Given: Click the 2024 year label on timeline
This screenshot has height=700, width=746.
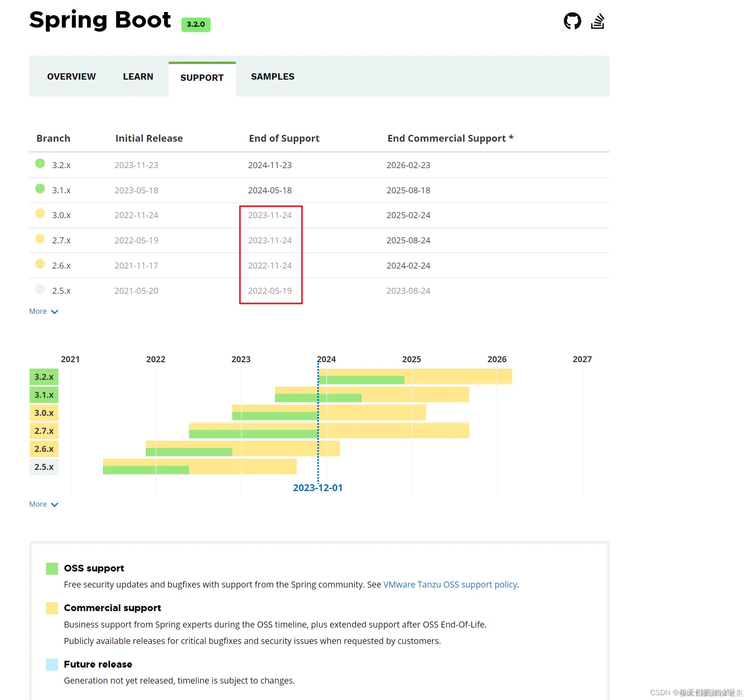Looking at the screenshot, I should click(326, 359).
